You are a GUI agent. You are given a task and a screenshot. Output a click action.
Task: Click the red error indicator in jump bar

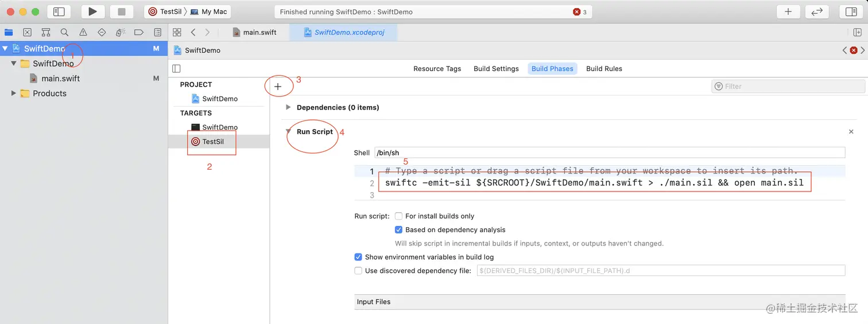[x=854, y=50]
